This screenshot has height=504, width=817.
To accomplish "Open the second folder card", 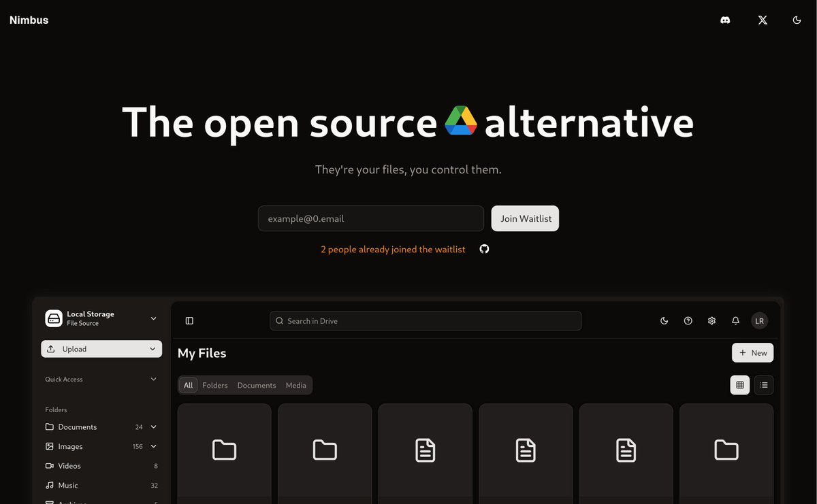I will [x=325, y=454].
